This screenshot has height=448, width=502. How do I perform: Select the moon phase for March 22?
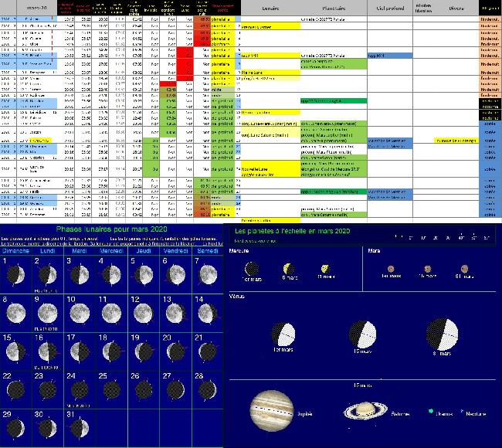(x=15, y=390)
